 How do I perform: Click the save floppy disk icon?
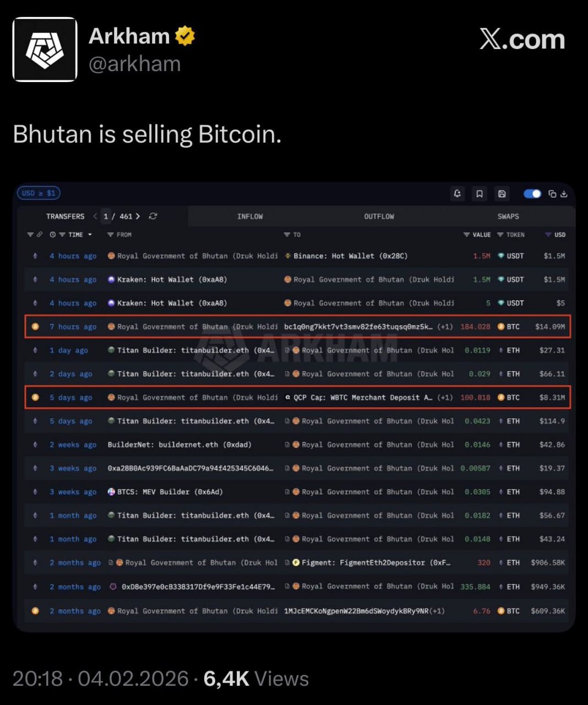click(x=502, y=193)
